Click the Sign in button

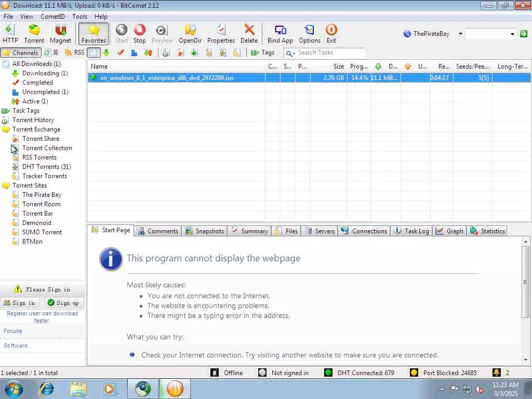[19, 303]
